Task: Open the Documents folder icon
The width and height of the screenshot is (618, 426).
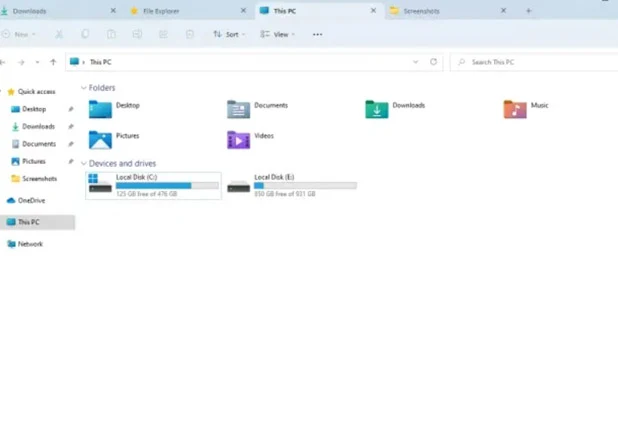Action: point(238,109)
